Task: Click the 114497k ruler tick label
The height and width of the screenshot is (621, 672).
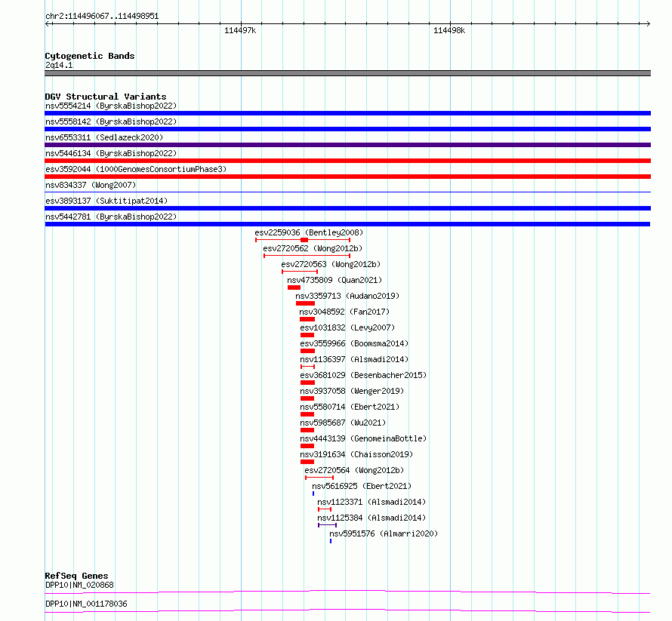Action: pyautogui.click(x=240, y=30)
